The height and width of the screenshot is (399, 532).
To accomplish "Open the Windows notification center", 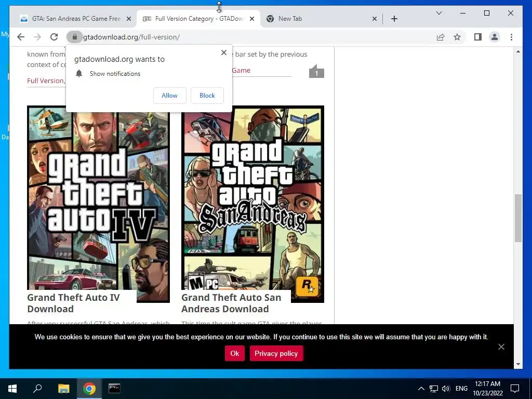I will tap(515, 389).
